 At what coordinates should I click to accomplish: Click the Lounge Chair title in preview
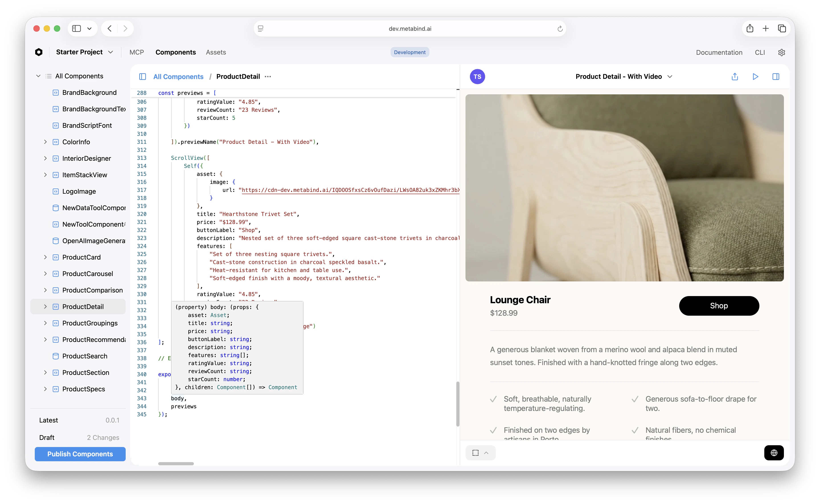click(x=520, y=300)
